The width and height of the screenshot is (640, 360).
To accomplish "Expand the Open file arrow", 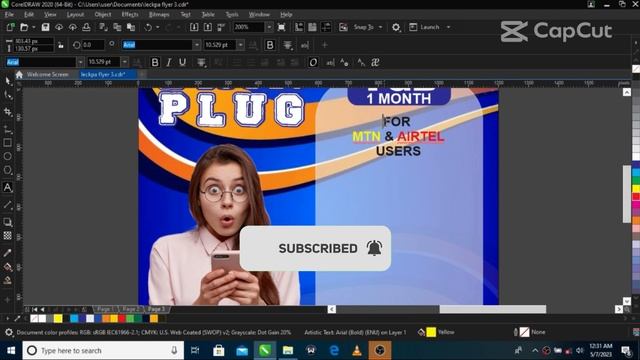I will tap(33, 27).
